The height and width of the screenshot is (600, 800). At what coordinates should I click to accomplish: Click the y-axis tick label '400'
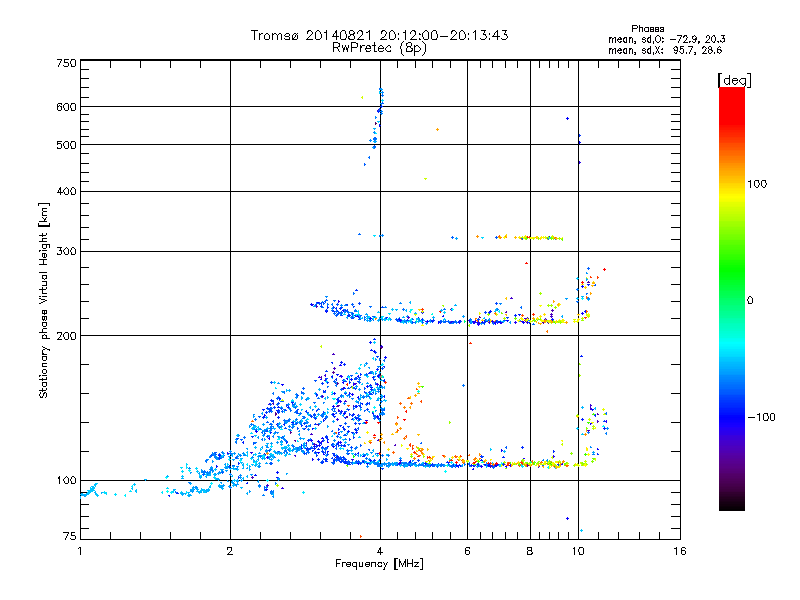(66, 191)
